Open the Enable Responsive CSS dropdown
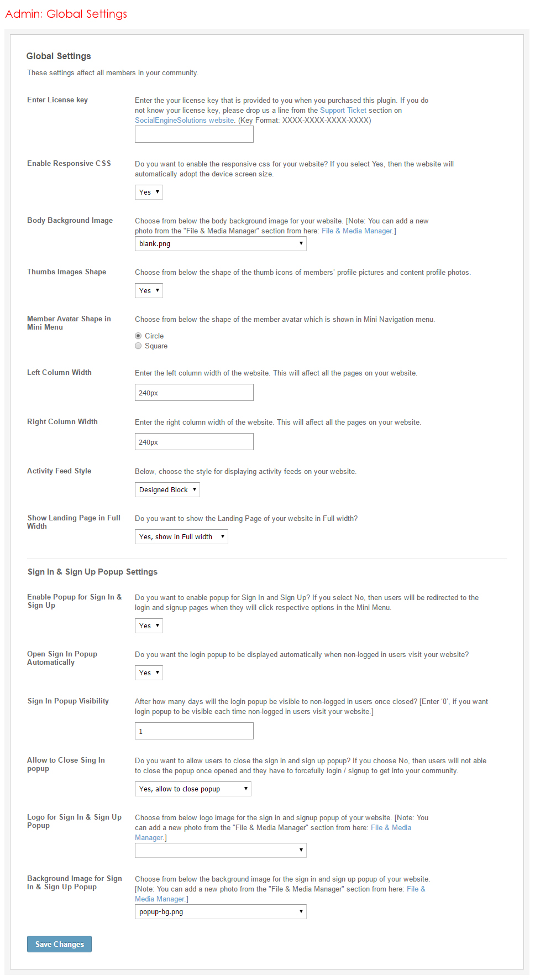The width and height of the screenshot is (535, 980). [x=149, y=192]
